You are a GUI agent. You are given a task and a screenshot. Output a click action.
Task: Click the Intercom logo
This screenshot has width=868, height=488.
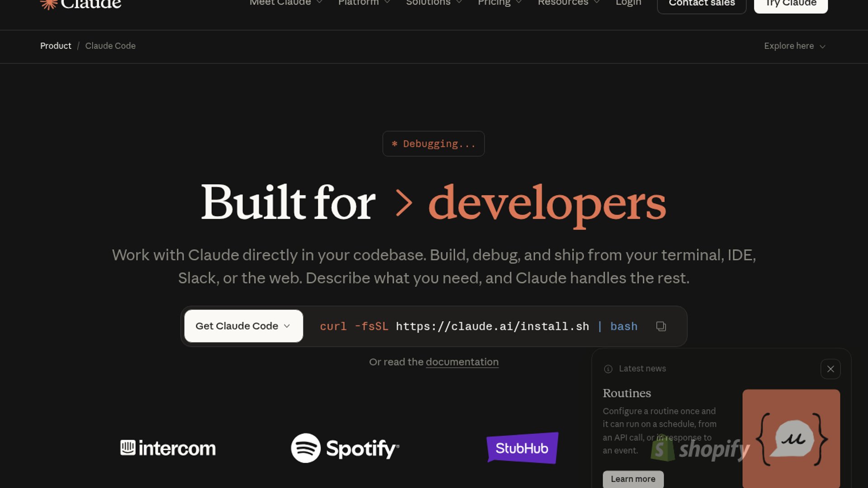click(x=168, y=448)
